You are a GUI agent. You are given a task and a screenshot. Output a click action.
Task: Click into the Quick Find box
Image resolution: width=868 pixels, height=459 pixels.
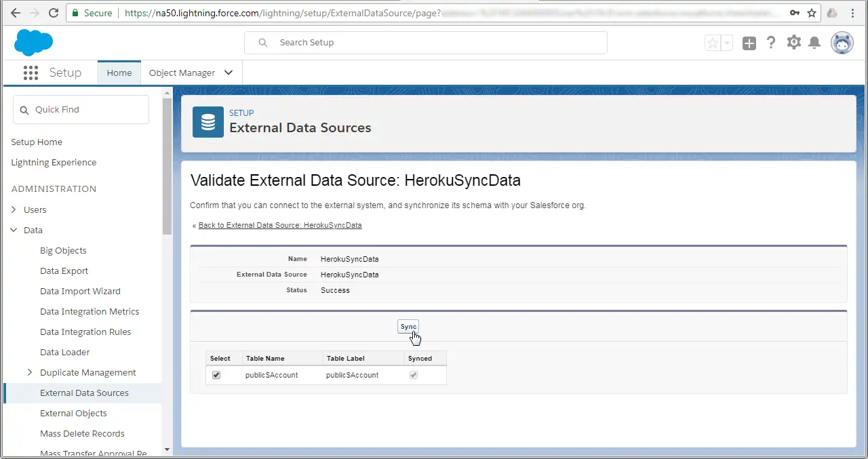(x=81, y=109)
